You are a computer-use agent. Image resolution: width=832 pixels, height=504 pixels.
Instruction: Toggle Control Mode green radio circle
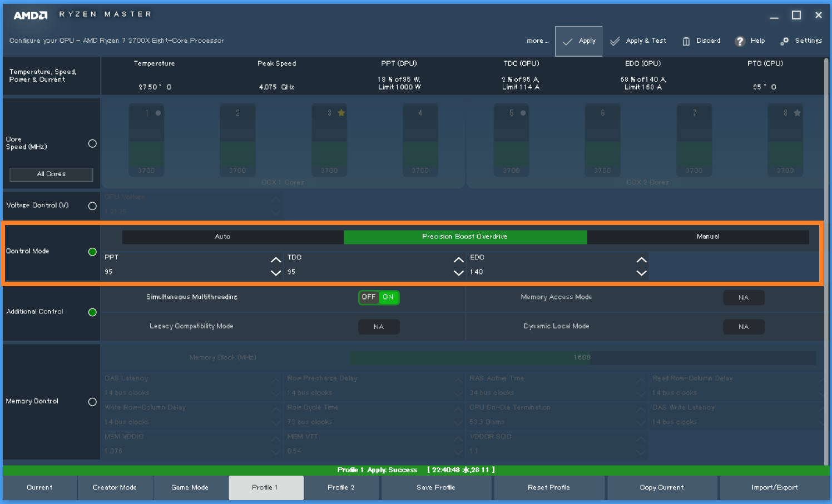click(x=92, y=252)
